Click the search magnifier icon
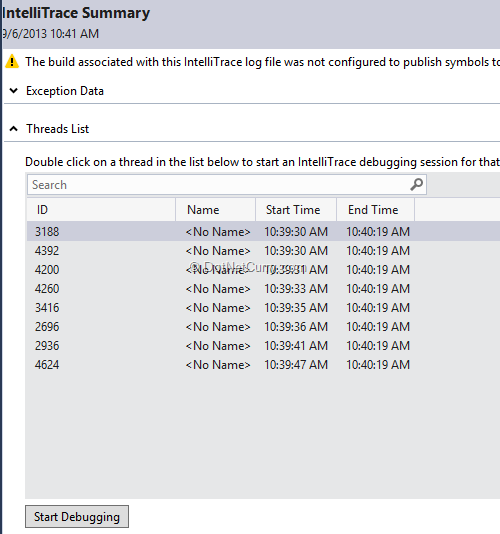Image resolution: width=500 pixels, height=534 pixels. pyautogui.click(x=416, y=184)
